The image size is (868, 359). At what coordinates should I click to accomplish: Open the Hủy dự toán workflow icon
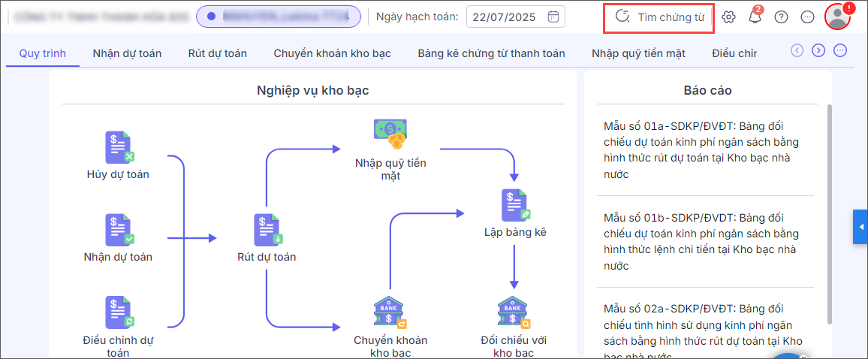[119, 148]
